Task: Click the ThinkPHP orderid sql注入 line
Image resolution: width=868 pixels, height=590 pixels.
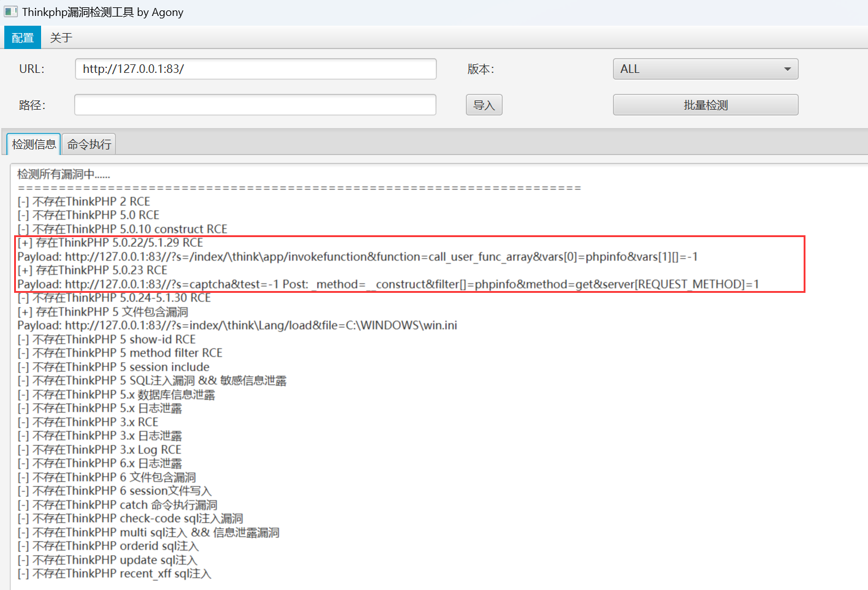Action: (108, 546)
